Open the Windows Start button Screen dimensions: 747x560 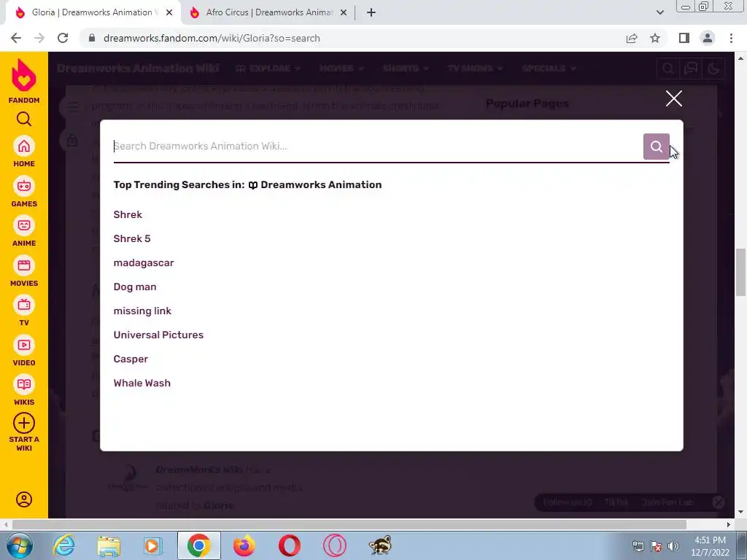pyautogui.click(x=20, y=545)
